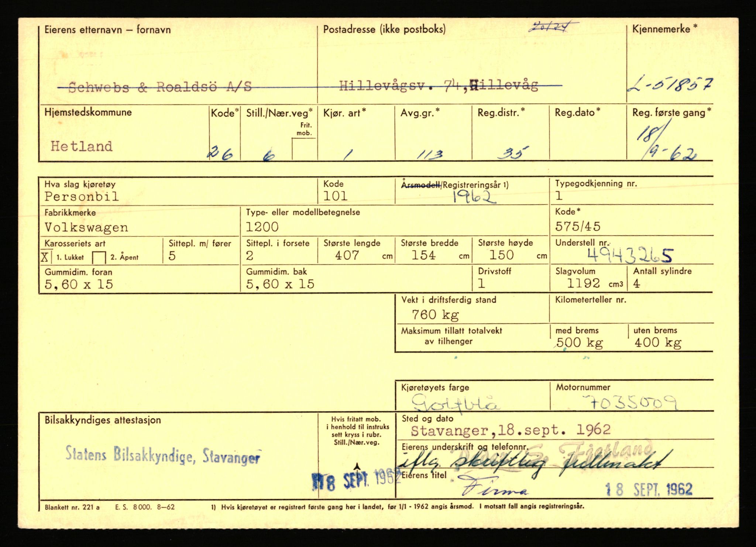The image size is (756, 547).
Task: Click the seat count with driver '5'
Action: click(x=172, y=256)
